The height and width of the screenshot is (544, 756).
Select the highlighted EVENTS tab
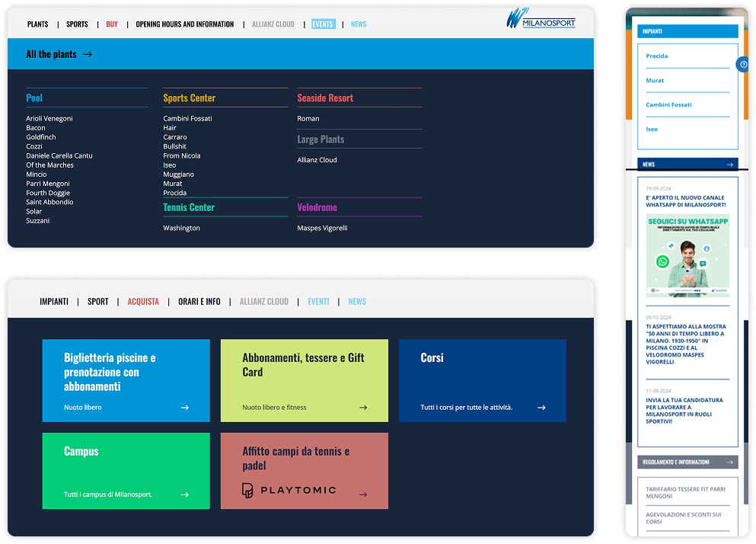323,24
